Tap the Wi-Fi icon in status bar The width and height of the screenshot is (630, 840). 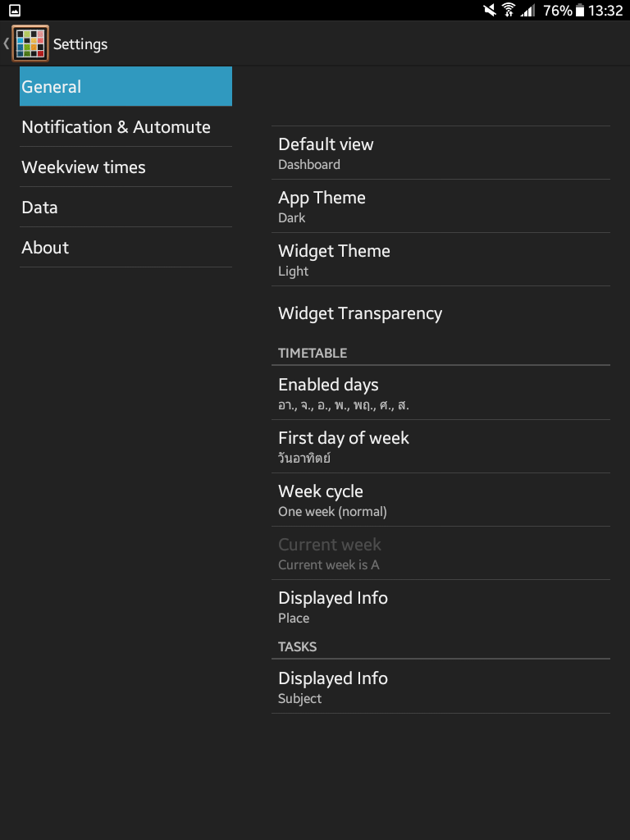click(x=509, y=11)
